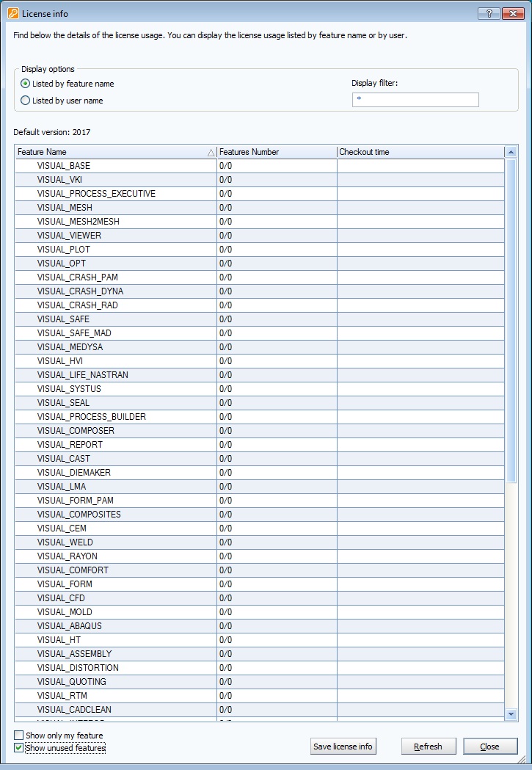The width and height of the screenshot is (532, 770).
Task: Select the VISUAL_WELD row
Action: click(x=260, y=542)
